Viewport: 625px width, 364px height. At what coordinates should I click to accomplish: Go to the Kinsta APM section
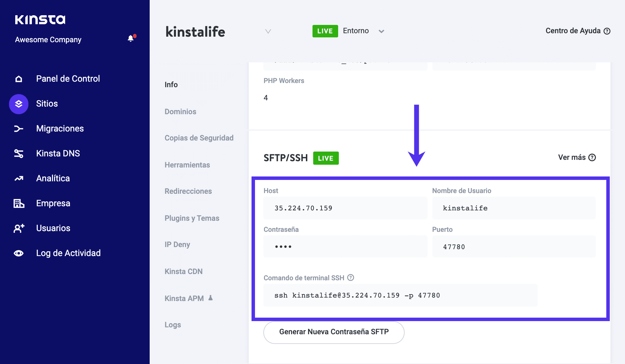pyautogui.click(x=184, y=298)
